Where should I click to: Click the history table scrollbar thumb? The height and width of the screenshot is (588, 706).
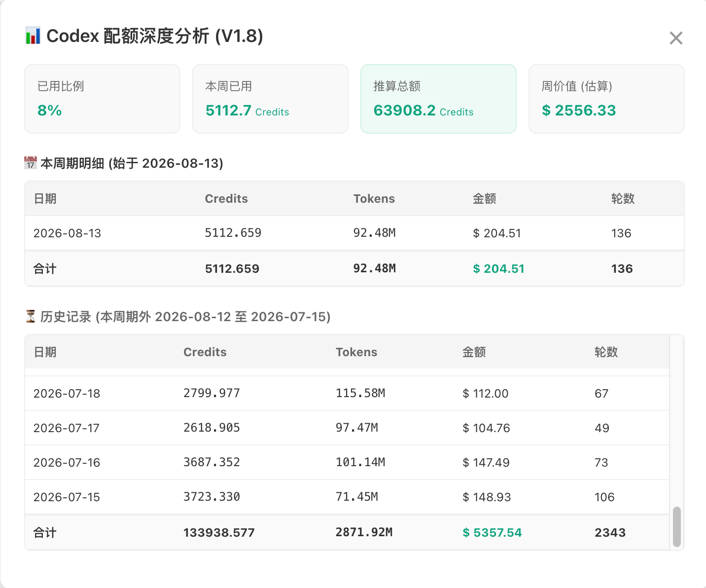(x=677, y=526)
